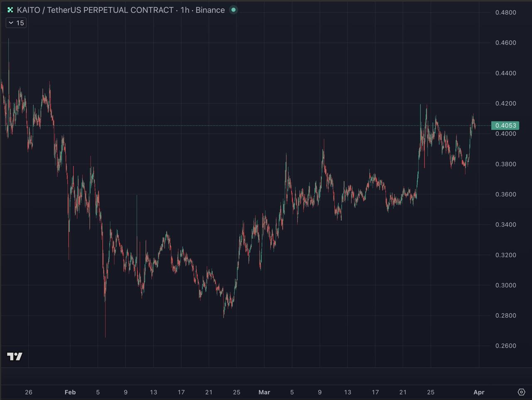Click the 0.4000 price axis label

(506, 134)
